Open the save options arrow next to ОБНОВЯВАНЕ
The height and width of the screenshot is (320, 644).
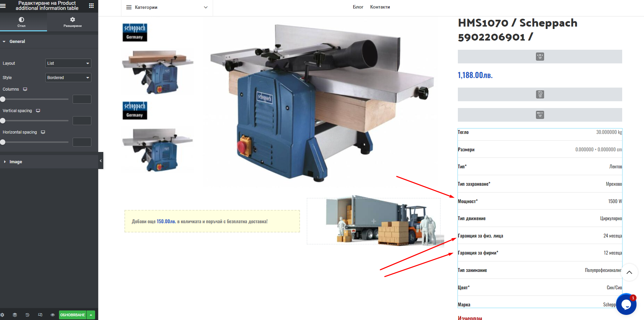click(91, 315)
